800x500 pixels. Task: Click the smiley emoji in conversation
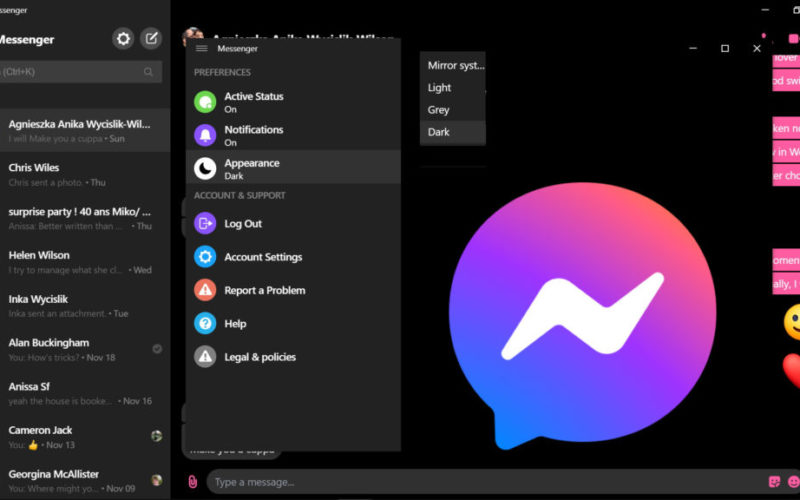[x=792, y=322]
